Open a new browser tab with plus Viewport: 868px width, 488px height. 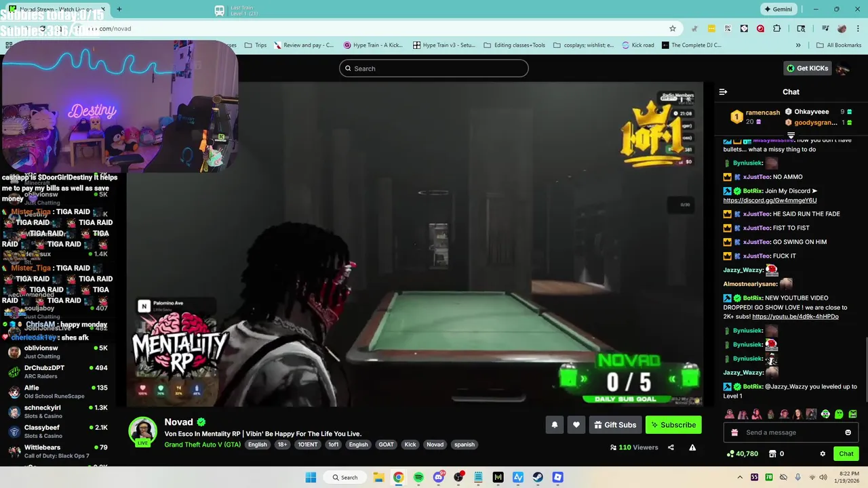pyautogui.click(x=119, y=9)
